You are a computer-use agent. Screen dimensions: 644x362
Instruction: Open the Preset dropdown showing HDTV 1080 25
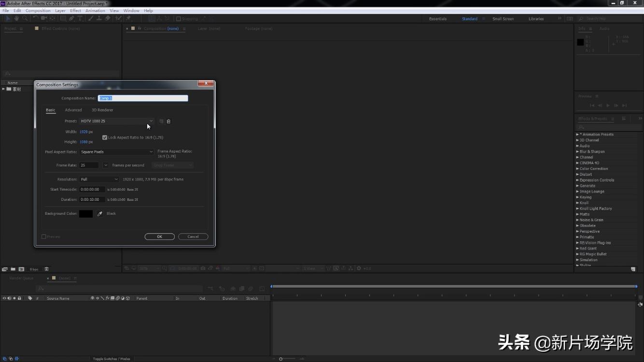click(117, 121)
